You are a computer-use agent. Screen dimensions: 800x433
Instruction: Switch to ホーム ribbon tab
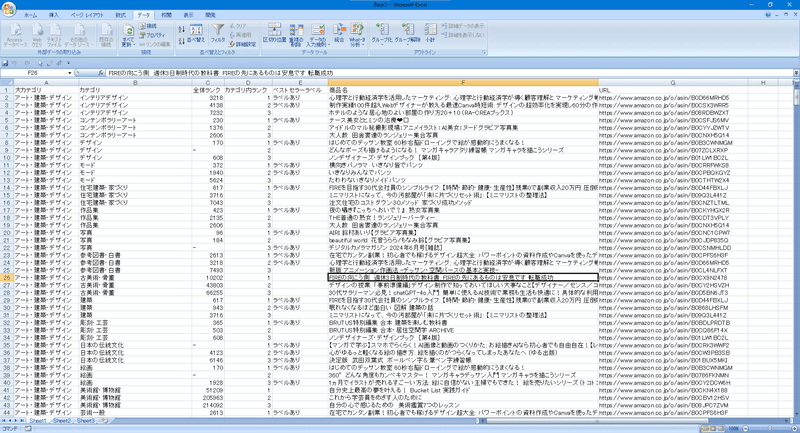(30, 15)
